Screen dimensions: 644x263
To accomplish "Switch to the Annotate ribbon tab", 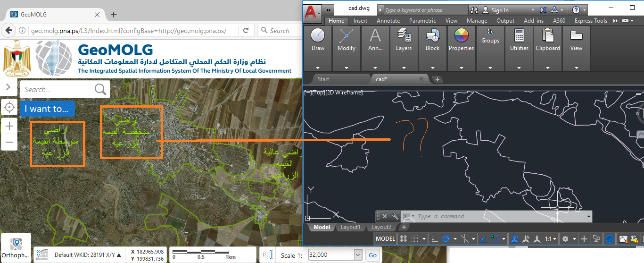I will click(x=388, y=21).
